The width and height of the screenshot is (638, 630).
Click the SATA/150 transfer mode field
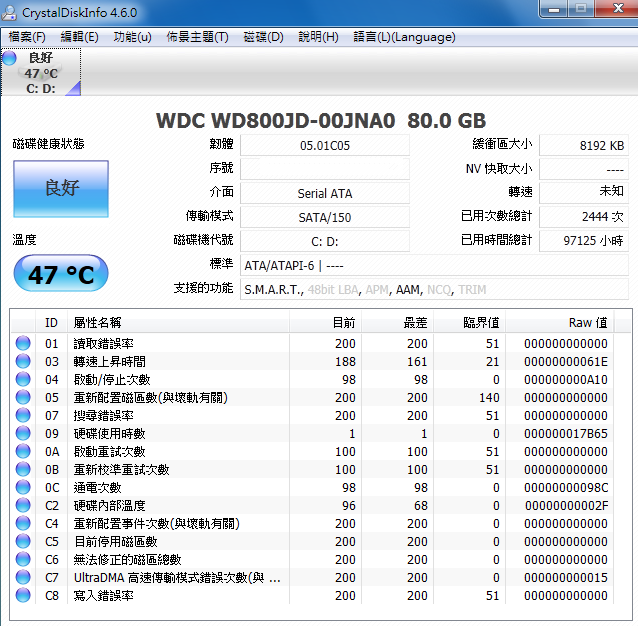[325, 217]
